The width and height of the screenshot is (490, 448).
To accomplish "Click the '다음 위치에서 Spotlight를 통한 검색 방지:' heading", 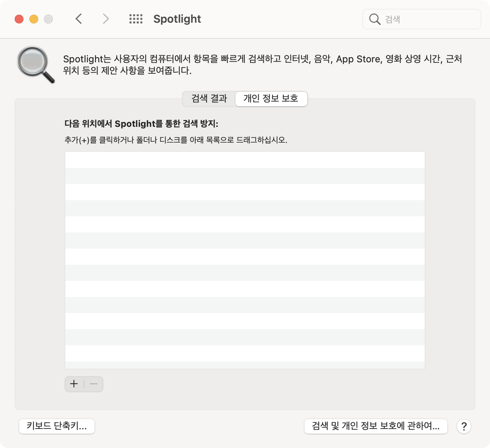I will click(141, 124).
